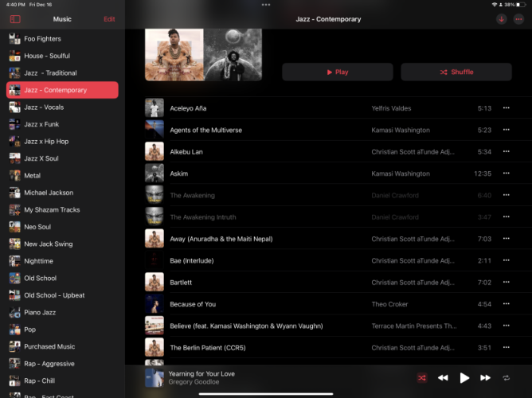Toggle shuffle in the now playing bar
The image size is (532, 398).
click(x=422, y=377)
